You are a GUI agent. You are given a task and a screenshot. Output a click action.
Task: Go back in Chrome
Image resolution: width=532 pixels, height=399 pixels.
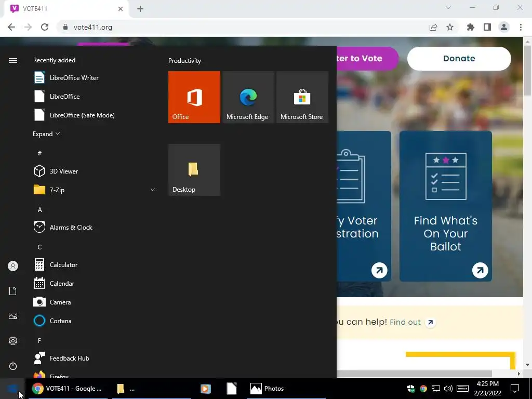click(x=11, y=27)
